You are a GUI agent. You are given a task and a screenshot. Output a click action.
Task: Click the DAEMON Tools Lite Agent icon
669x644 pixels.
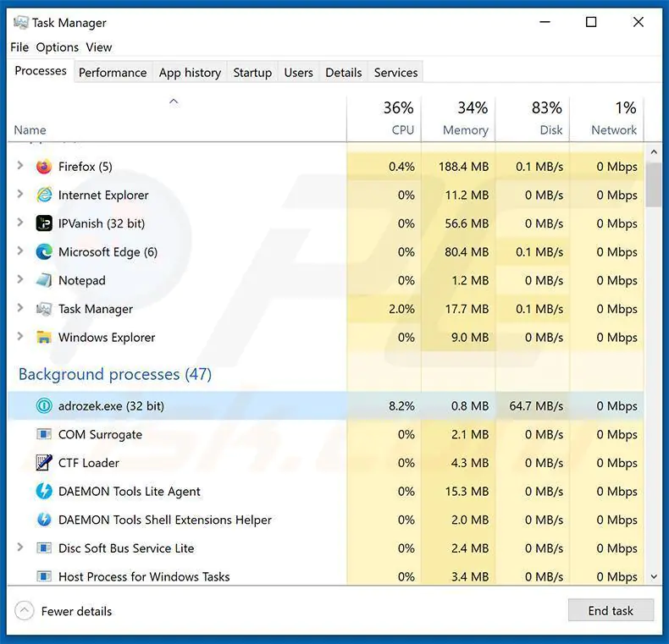tap(44, 492)
